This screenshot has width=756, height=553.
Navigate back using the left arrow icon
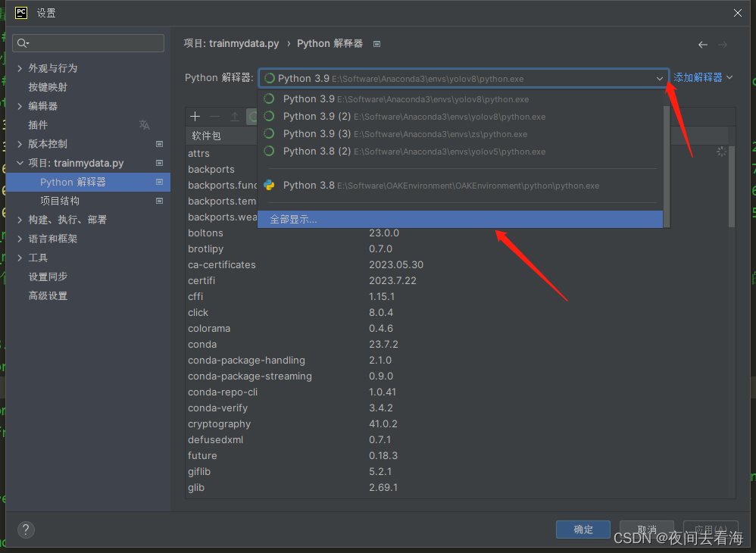pos(703,45)
